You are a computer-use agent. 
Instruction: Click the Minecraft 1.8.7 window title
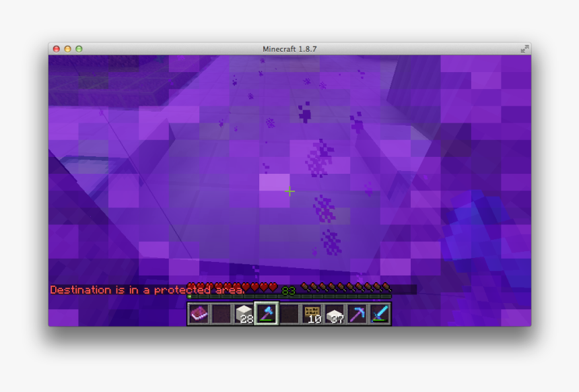coord(289,48)
